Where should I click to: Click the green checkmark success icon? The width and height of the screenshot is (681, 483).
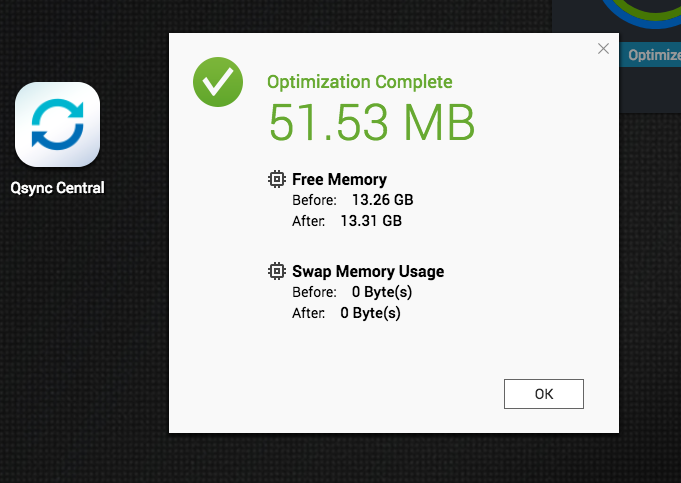coord(218,82)
